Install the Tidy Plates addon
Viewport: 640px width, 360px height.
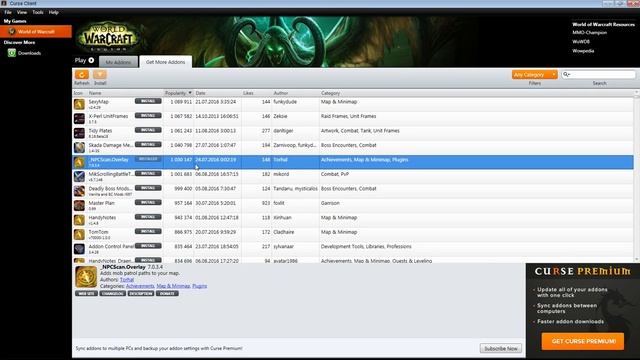pyautogui.click(x=148, y=130)
